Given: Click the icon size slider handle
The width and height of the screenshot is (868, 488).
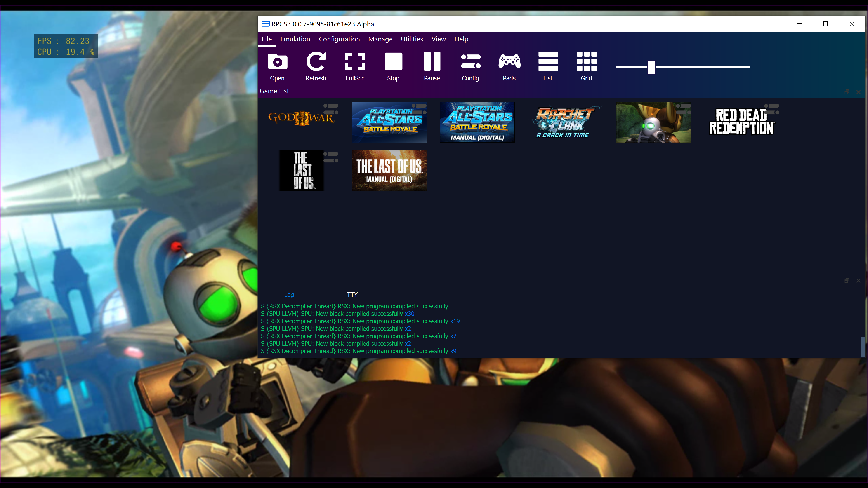Looking at the screenshot, I should [651, 67].
